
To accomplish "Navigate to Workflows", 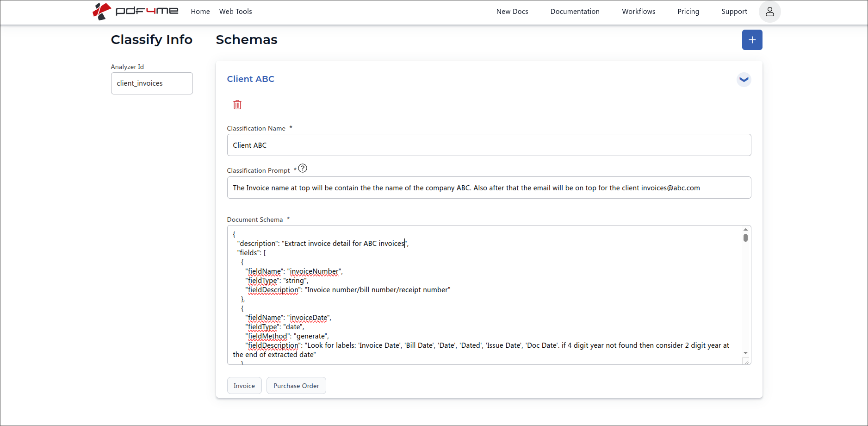I will (639, 12).
